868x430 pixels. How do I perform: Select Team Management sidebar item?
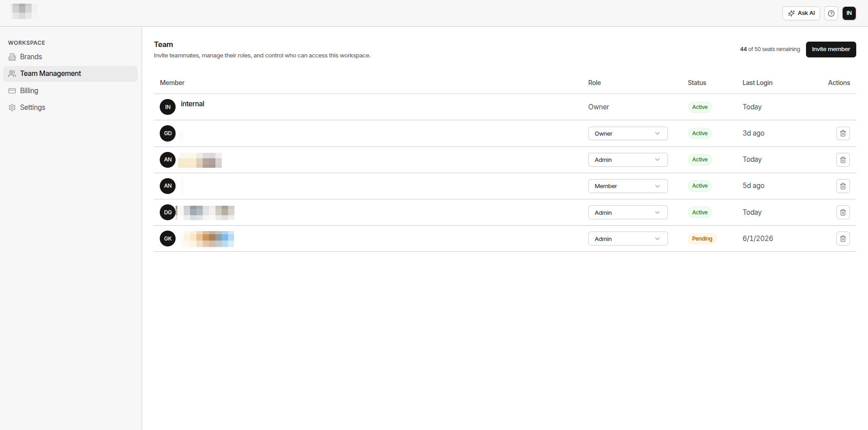pos(70,74)
